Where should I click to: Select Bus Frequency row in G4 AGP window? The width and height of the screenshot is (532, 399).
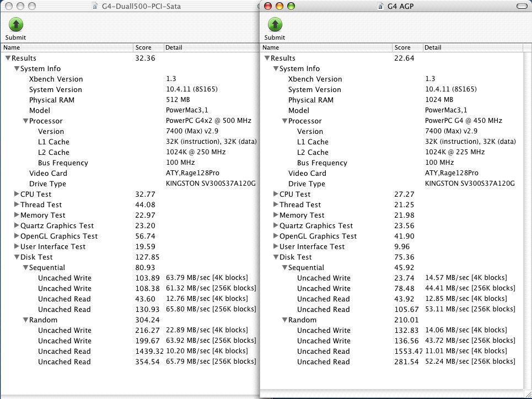click(392, 163)
